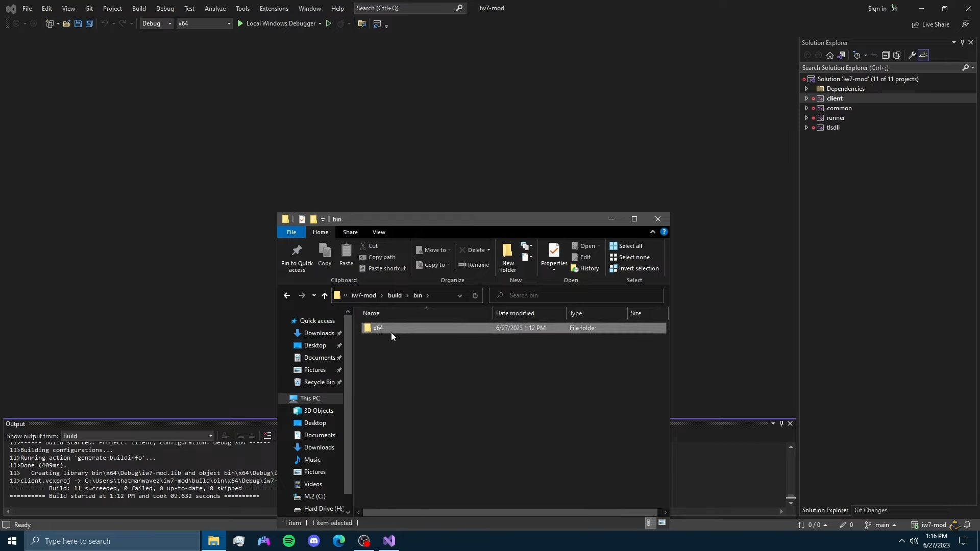Click Collapse All in Solution Explorer
Viewport: 980px width, 551px height.
[x=886, y=55]
